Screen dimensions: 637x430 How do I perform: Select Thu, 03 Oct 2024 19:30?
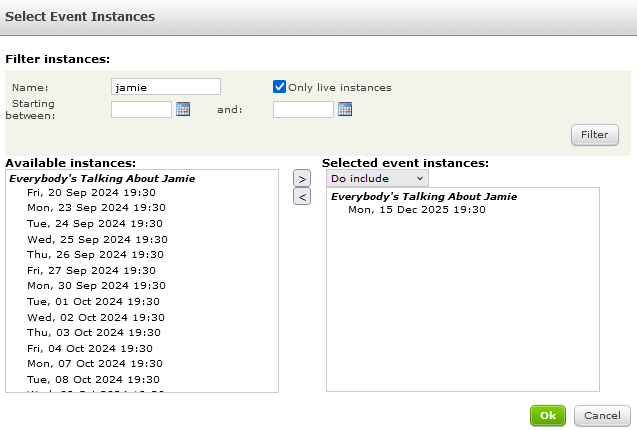(x=94, y=332)
